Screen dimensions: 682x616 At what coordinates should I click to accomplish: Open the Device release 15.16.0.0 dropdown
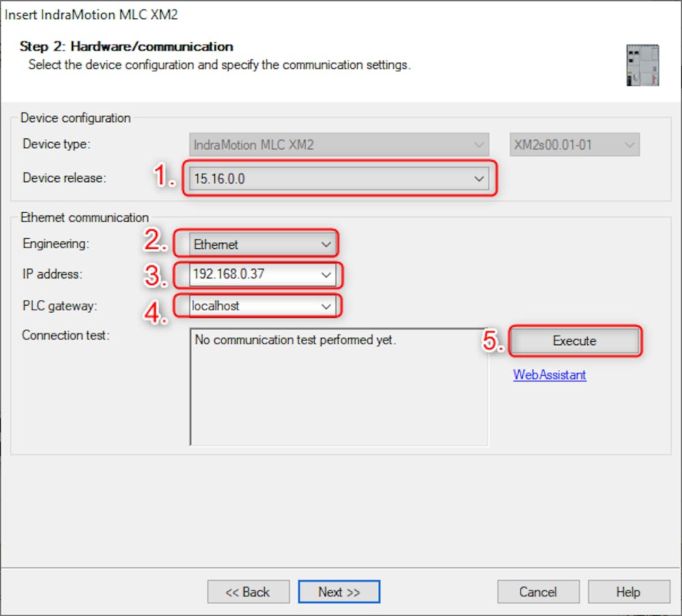coord(339,179)
